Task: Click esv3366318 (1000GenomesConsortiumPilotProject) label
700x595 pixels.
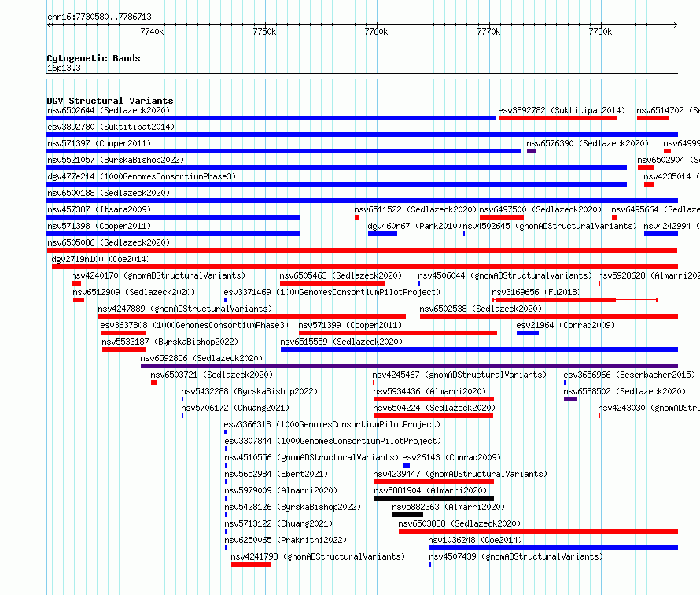Action: [332, 424]
